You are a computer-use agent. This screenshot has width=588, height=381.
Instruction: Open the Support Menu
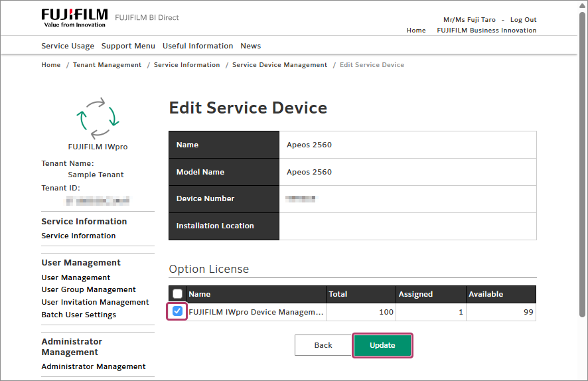128,46
